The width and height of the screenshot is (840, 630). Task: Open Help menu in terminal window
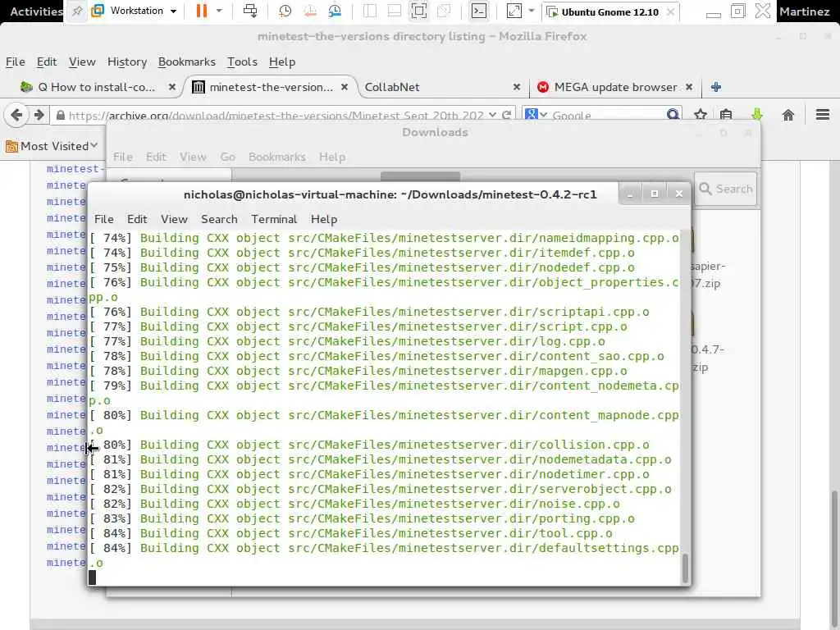click(x=324, y=219)
